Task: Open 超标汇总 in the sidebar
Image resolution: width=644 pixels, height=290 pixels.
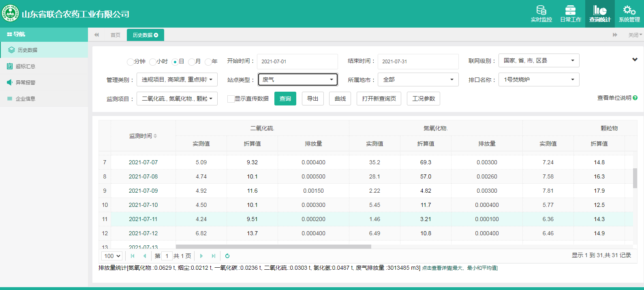Action: click(26, 66)
